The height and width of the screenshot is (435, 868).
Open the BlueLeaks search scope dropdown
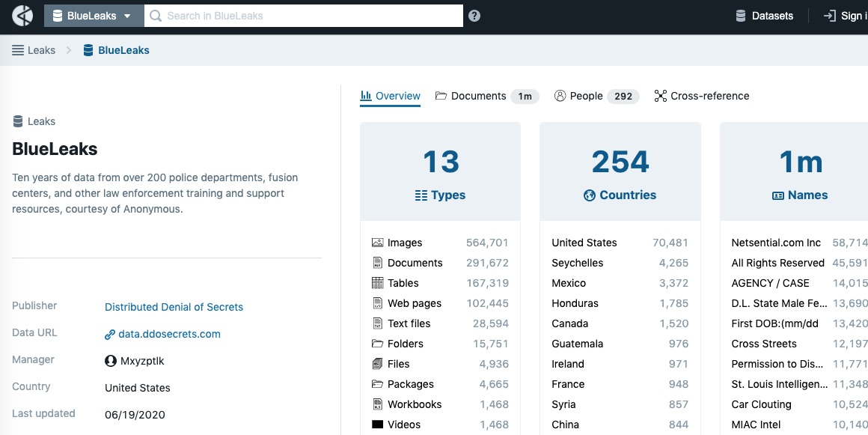93,16
